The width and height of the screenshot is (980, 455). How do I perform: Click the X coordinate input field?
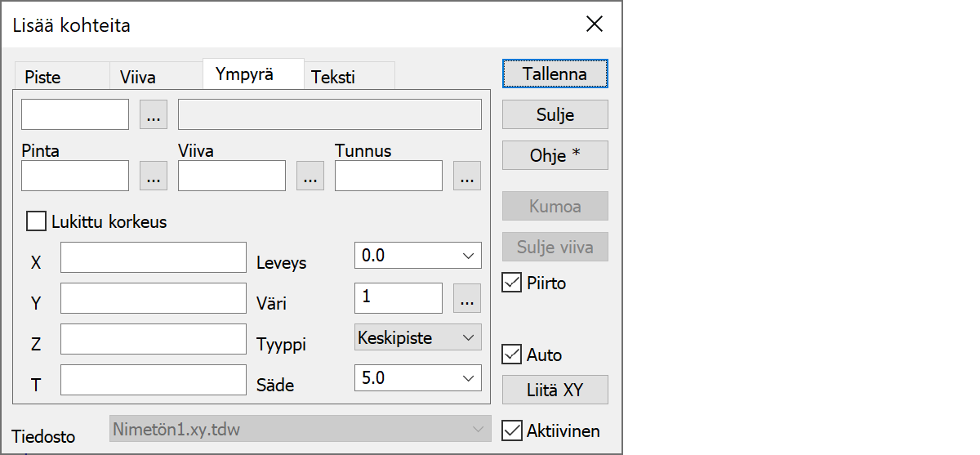(154, 257)
